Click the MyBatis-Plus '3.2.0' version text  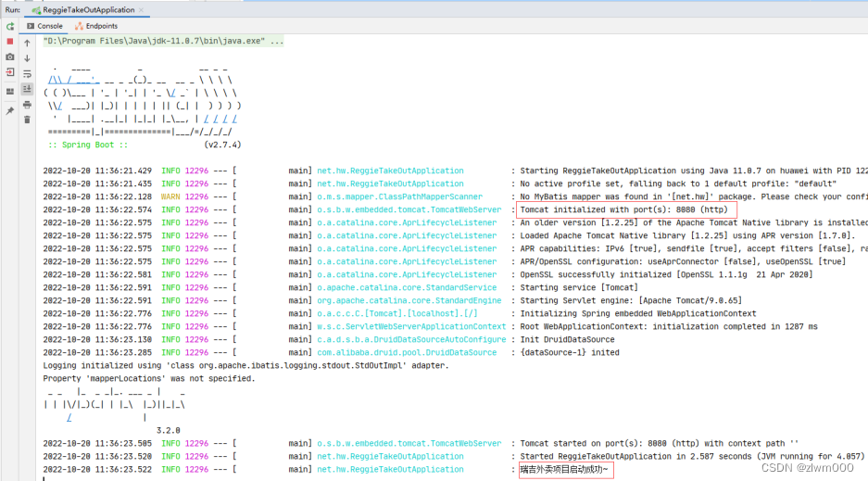tap(169, 431)
